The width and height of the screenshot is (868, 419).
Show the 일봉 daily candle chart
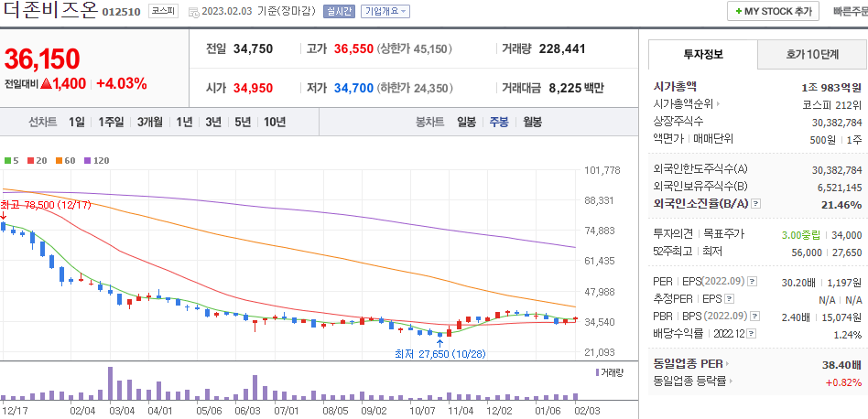tap(466, 123)
